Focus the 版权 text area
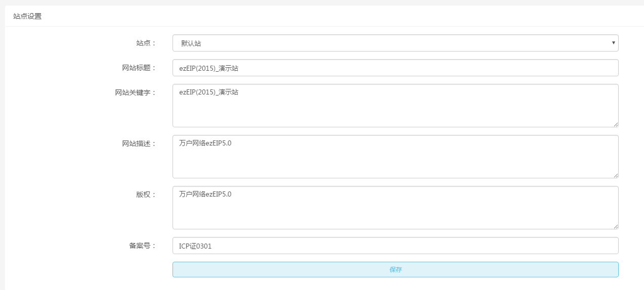Image resolution: width=644 pixels, height=290 pixels. pyautogui.click(x=395, y=208)
